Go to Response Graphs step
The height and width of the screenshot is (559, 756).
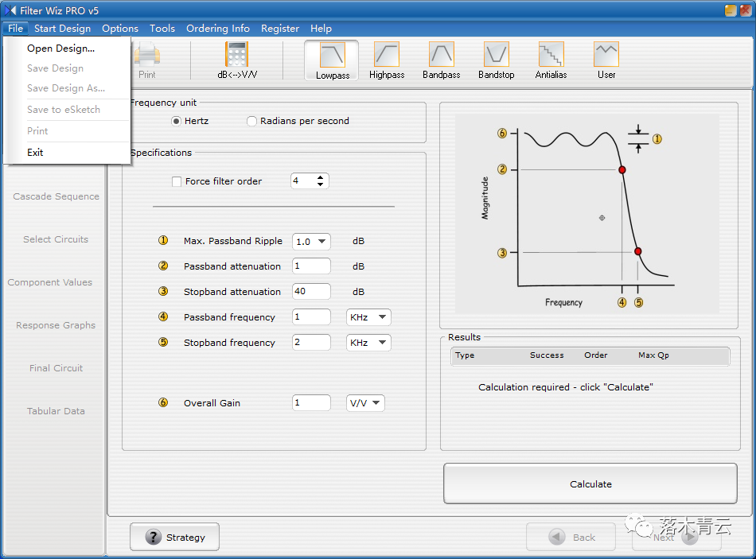(x=56, y=324)
